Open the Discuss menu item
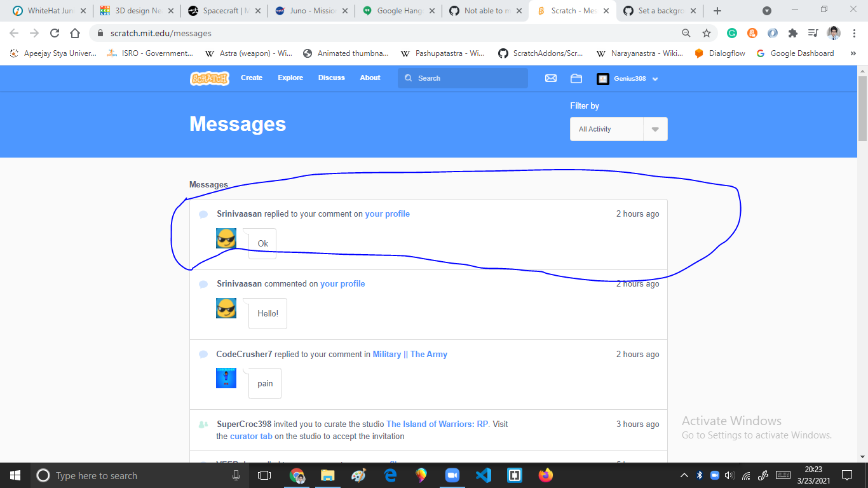The width and height of the screenshot is (868, 488). pos(331,78)
